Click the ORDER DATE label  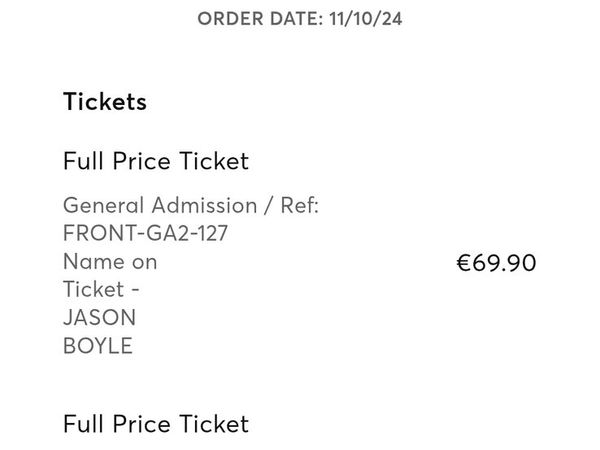(260, 19)
